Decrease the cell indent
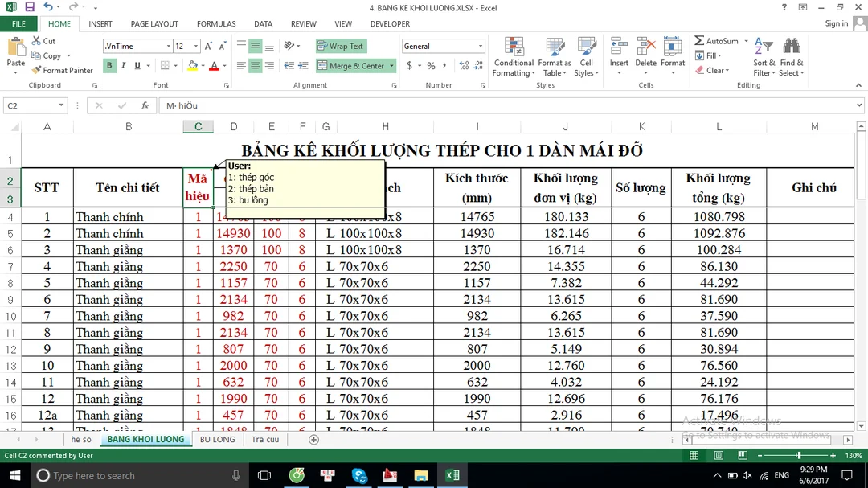The image size is (868, 488). tap(289, 65)
